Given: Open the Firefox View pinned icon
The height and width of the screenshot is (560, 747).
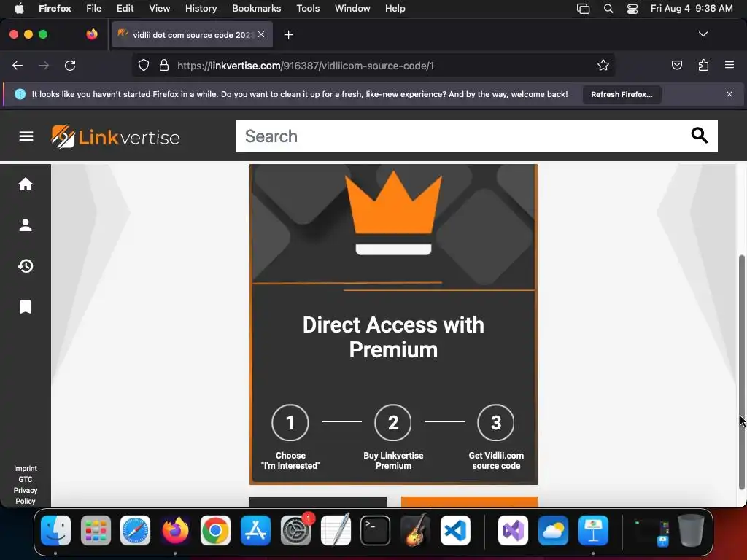Looking at the screenshot, I should click(92, 34).
